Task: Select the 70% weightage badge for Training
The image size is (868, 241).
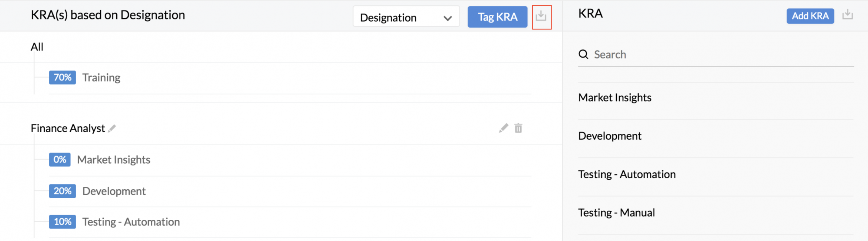Action: tap(62, 77)
